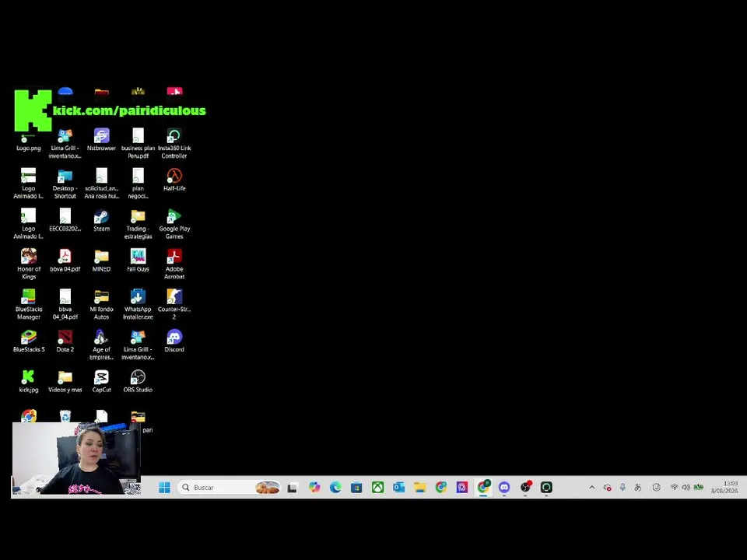This screenshot has height=560, width=747.
Task: Open the Windows Start menu
Action: pos(164,487)
